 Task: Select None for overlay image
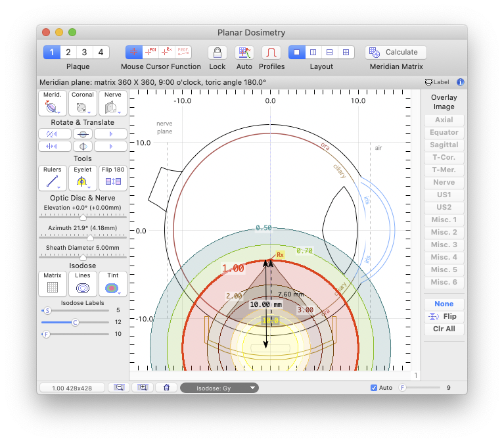coord(444,304)
